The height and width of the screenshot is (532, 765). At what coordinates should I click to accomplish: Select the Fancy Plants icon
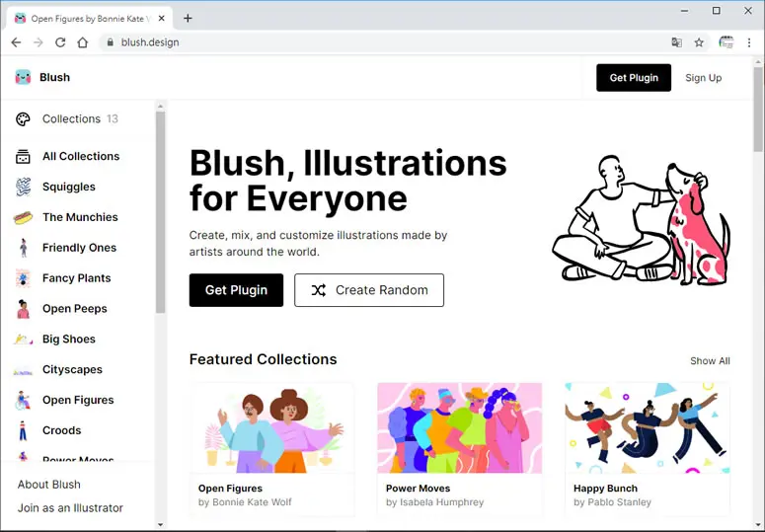[23, 278]
